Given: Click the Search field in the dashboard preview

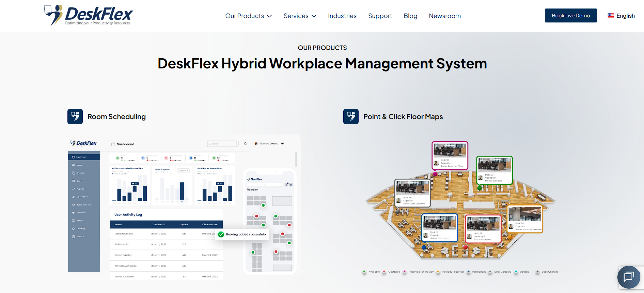Looking at the screenshot, I should [222, 144].
